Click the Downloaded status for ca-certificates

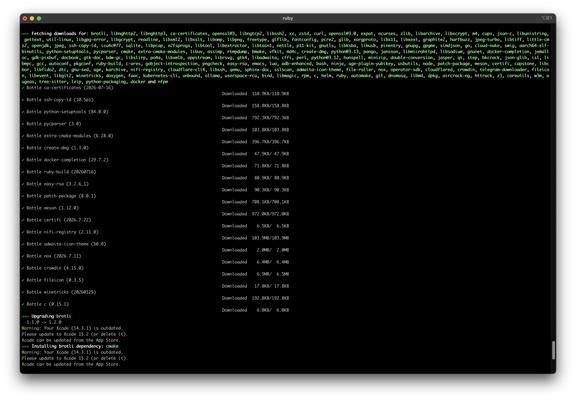[x=255, y=94]
